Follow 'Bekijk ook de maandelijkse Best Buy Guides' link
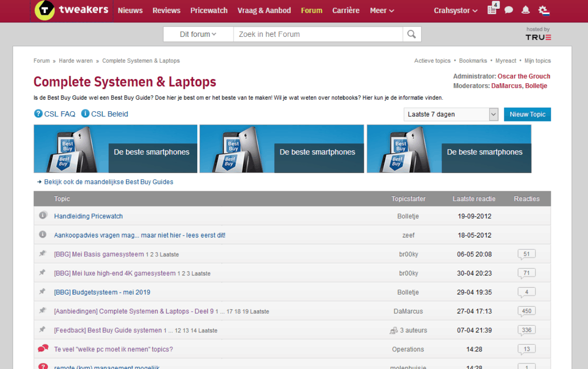This screenshot has width=588, height=369. (108, 182)
